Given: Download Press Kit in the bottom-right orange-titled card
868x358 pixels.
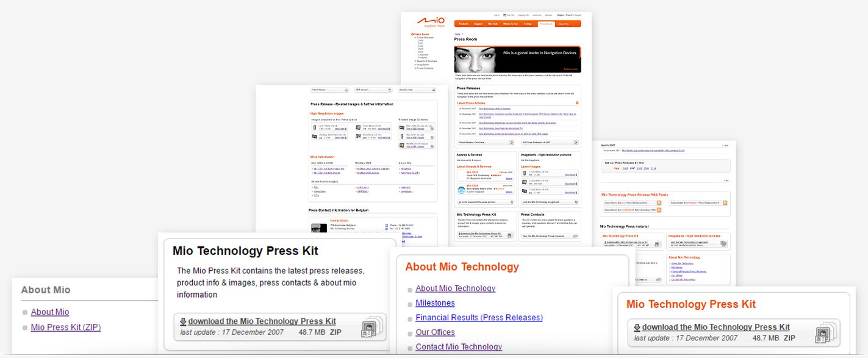Looking at the screenshot, I should click(x=716, y=327).
